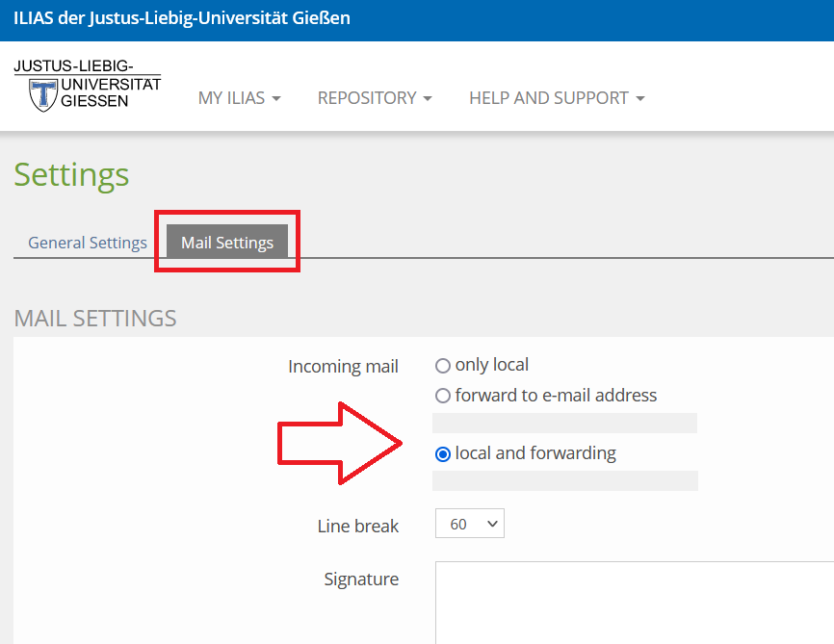Choose 'forward to e-mail address' option
The height and width of the screenshot is (644, 834).
tap(443, 396)
